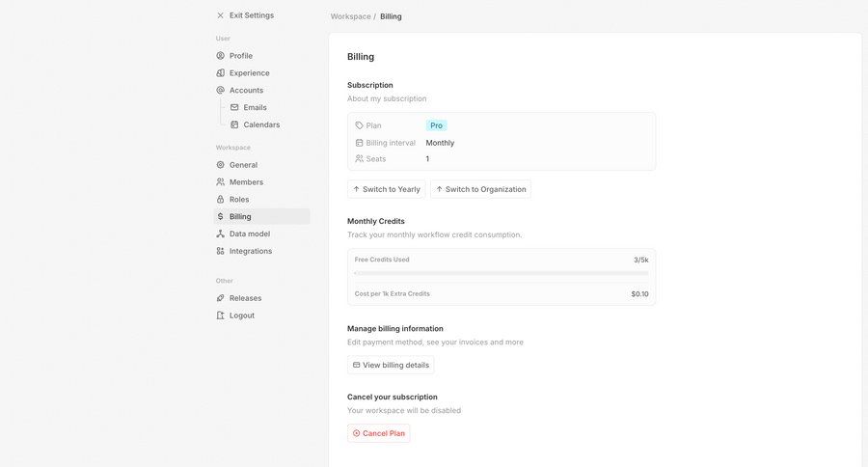Click the Exit Settings label

tap(252, 15)
